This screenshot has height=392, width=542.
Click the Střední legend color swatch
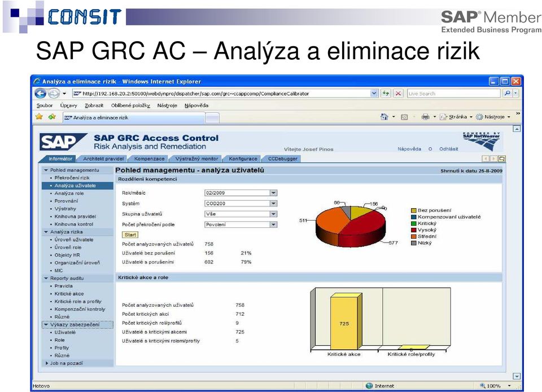pos(413,236)
